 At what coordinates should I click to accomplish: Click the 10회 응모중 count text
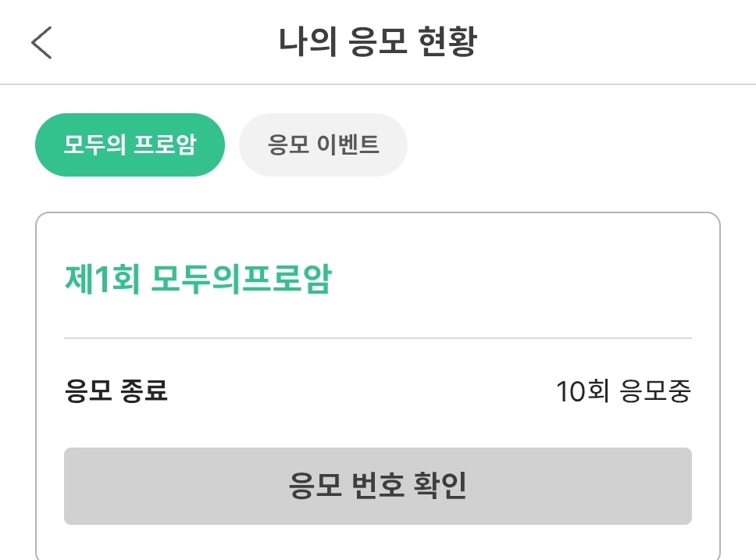pyautogui.click(x=623, y=391)
